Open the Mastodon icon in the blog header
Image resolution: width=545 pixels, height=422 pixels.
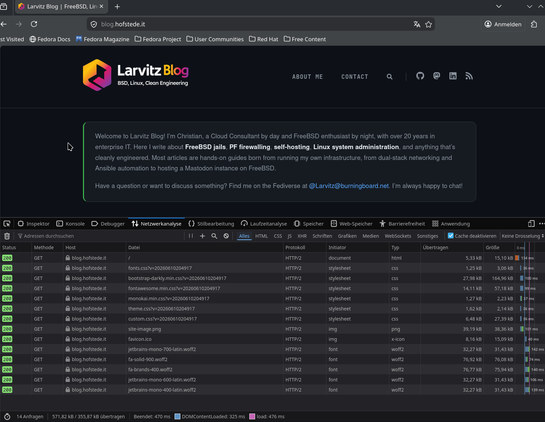point(437,76)
